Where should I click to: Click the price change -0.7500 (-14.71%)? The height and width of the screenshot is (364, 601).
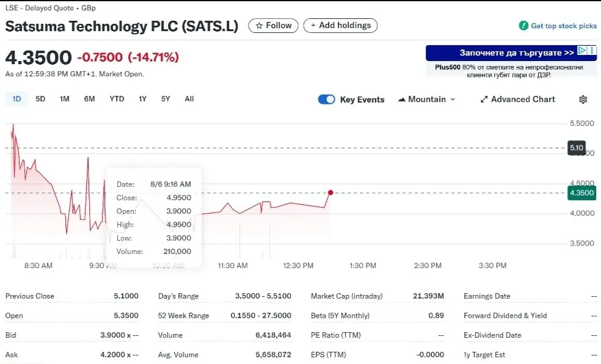point(128,57)
